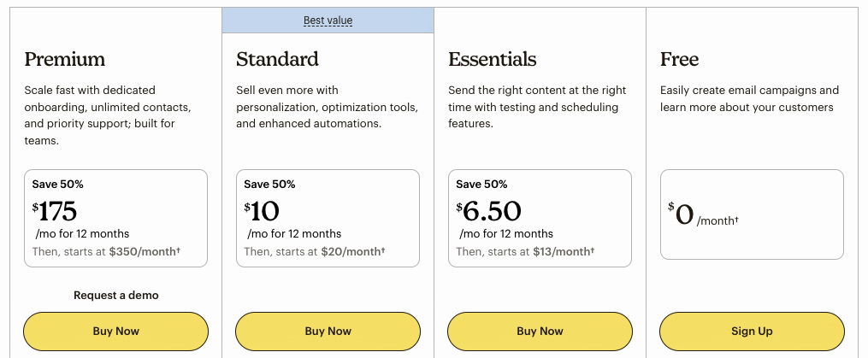
Task: Click the footnote dagger after $13/month
Action: click(592, 251)
